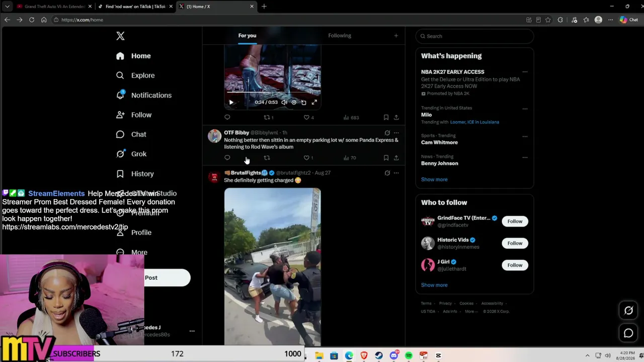Share OTF Bibby's post
Screen dimensions: 644x362
tap(396, 157)
